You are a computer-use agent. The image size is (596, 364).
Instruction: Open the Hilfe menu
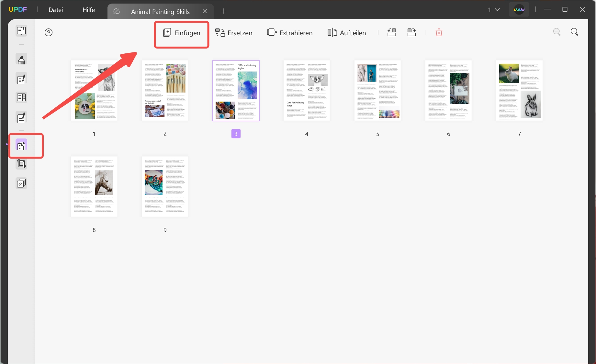(89, 10)
